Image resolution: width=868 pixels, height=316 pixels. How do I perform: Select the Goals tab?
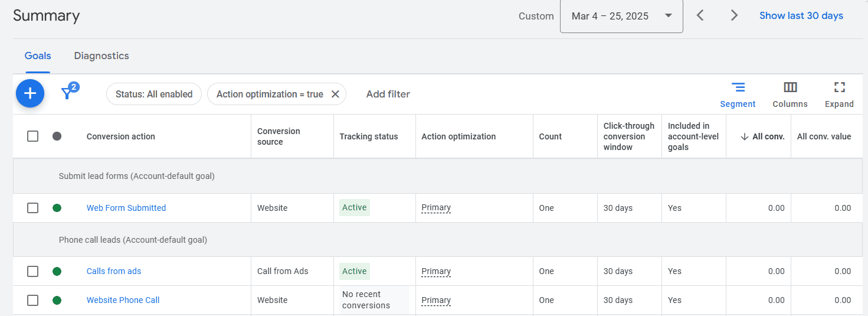coord(38,56)
